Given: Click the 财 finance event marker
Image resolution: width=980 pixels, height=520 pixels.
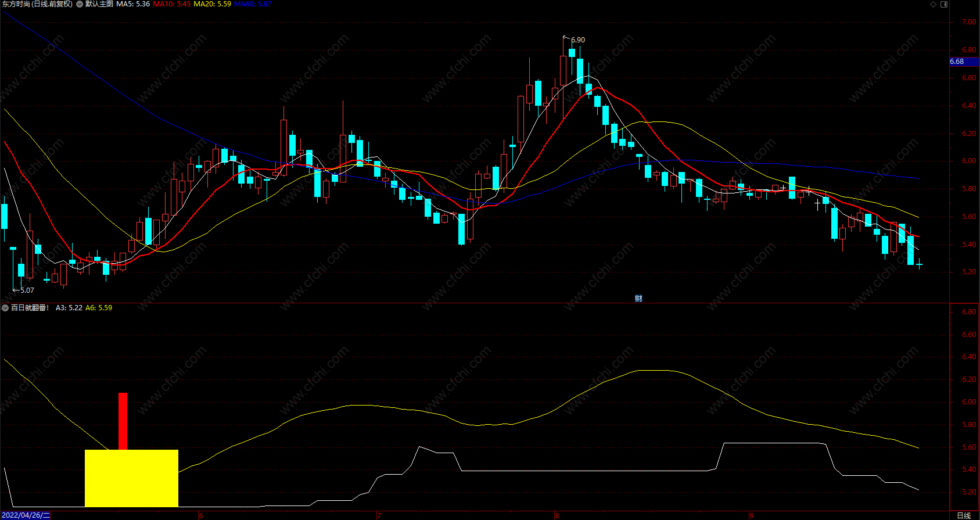Looking at the screenshot, I should (x=638, y=298).
